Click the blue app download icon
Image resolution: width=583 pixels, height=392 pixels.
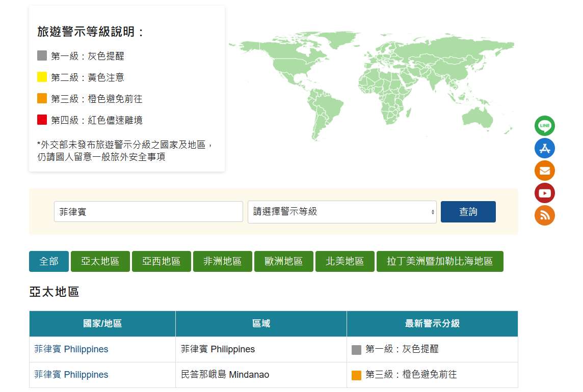(x=544, y=148)
